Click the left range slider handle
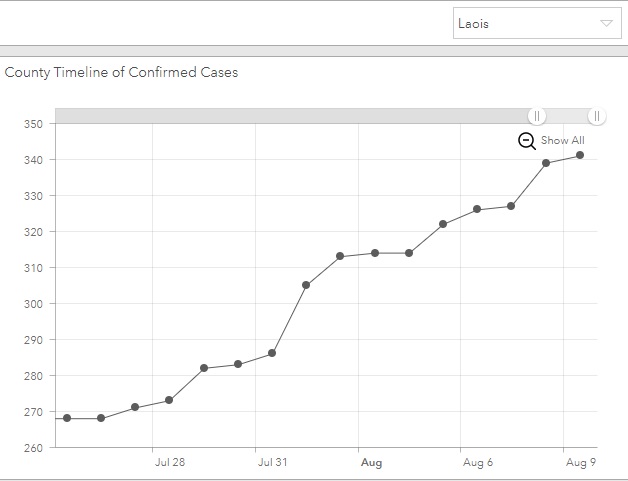The image size is (628, 481). coord(537,116)
